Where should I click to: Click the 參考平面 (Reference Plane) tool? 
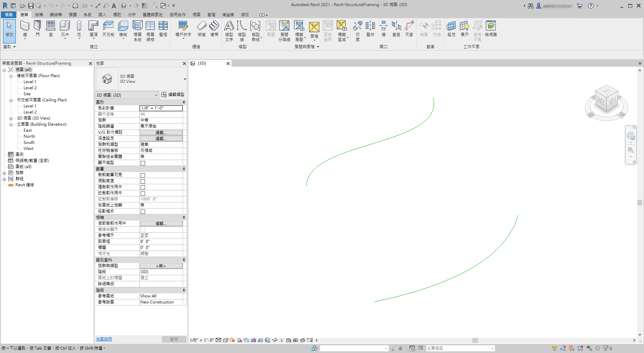click(x=477, y=30)
